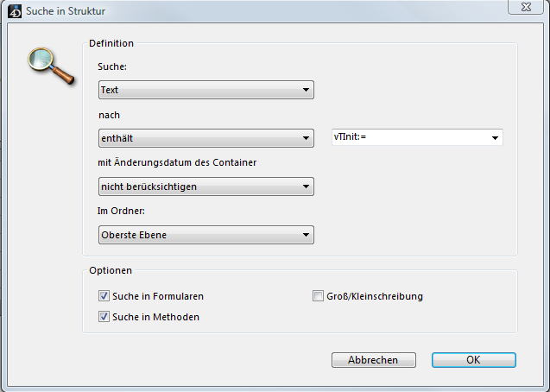The height and width of the screenshot is (392, 550).
Task: Click the Optionen group label
Action: point(111,270)
